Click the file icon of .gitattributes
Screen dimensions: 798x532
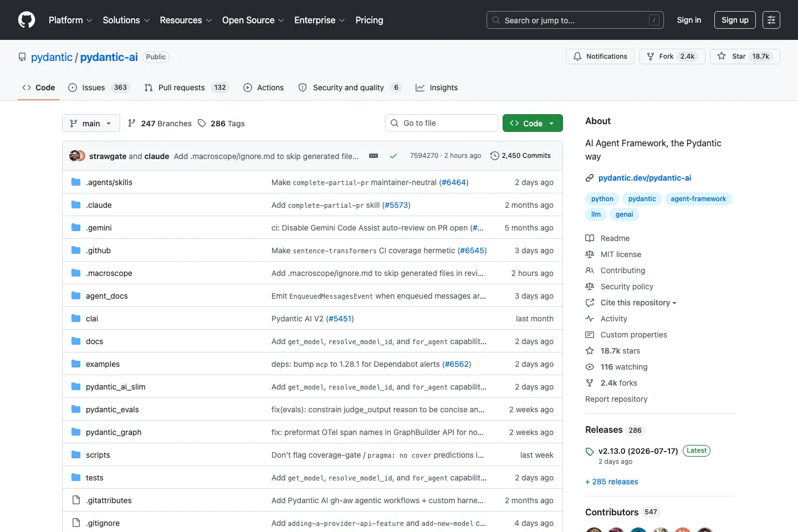click(76, 500)
